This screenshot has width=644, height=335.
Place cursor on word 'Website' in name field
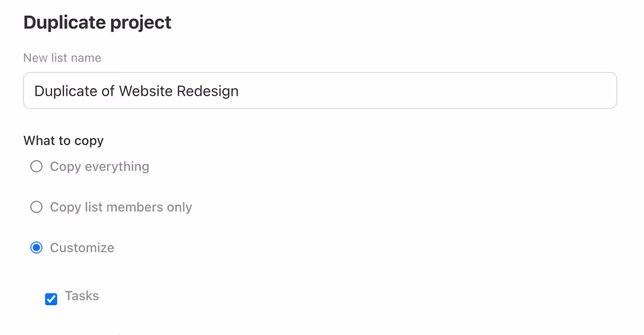pyautogui.click(x=146, y=91)
